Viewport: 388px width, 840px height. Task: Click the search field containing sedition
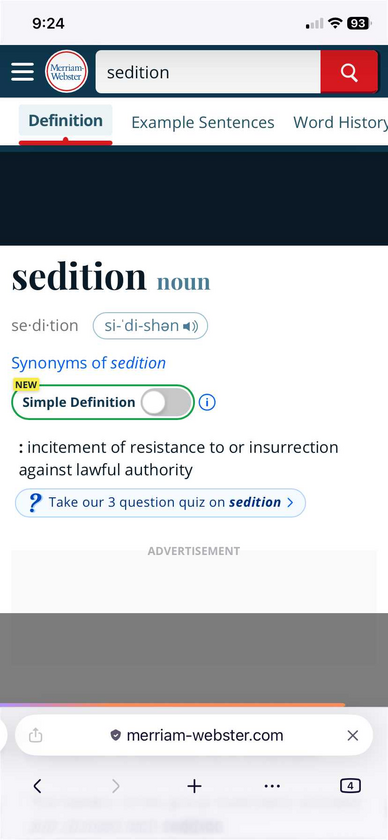pyautogui.click(x=208, y=72)
